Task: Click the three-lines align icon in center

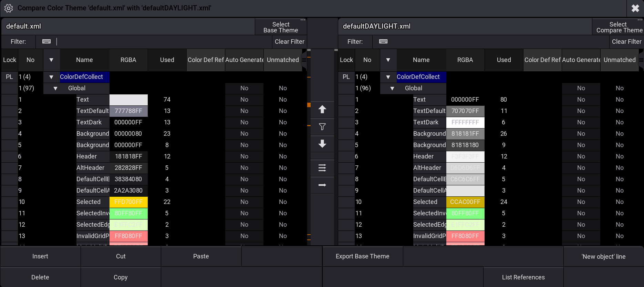Action: [322, 168]
